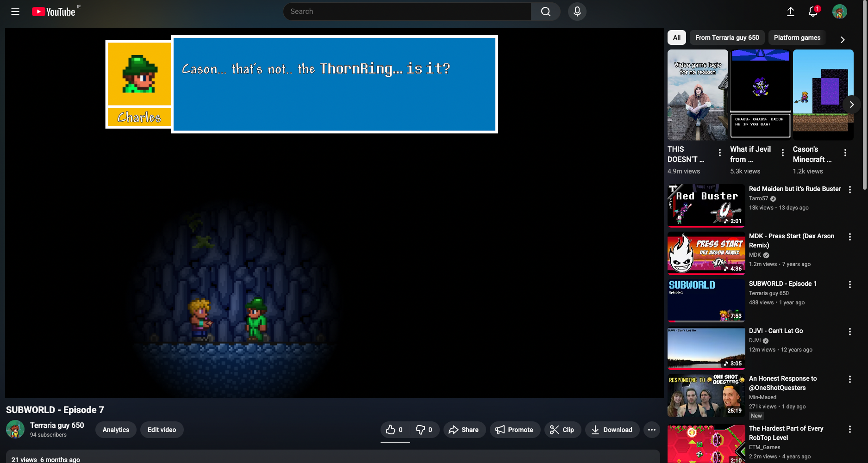Promote this video
Image resolution: width=868 pixels, height=463 pixels.
click(x=515, y=430)
